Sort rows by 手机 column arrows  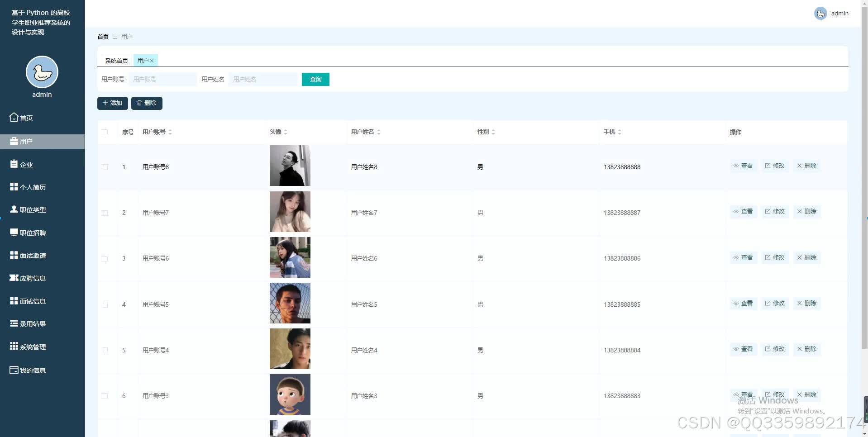click(620, 132)
